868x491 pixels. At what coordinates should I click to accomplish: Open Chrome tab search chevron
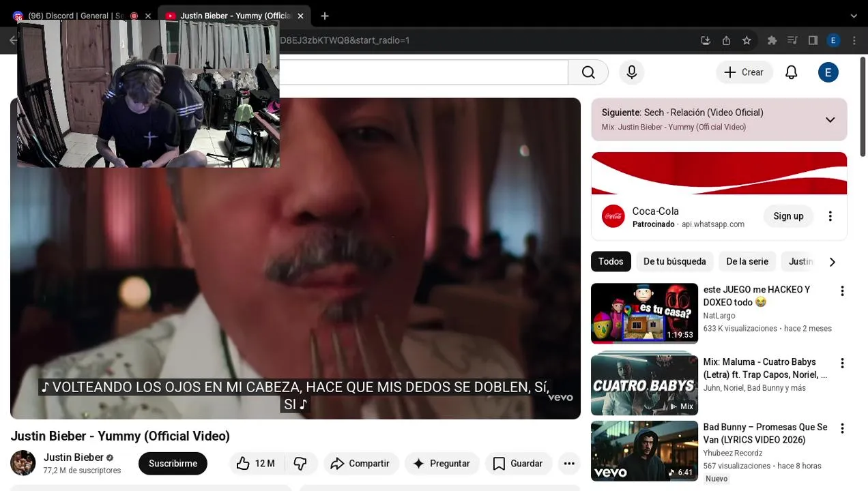(854, 16)
